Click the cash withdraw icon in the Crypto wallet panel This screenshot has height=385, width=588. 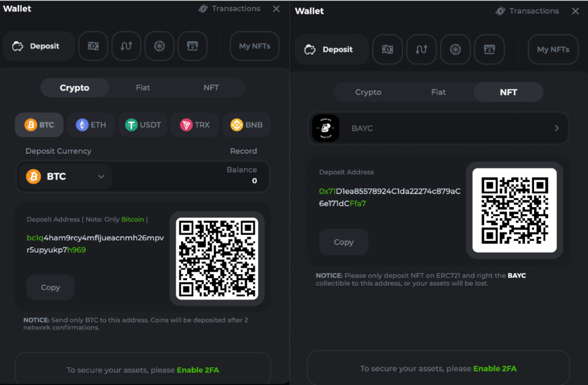[93, 46]
